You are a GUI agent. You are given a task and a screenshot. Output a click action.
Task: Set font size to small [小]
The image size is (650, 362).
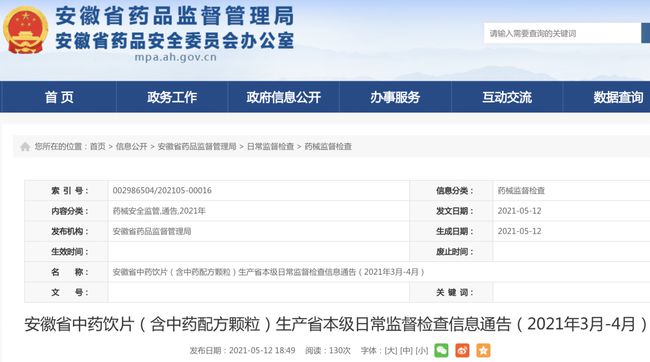(x=422, y=351)
